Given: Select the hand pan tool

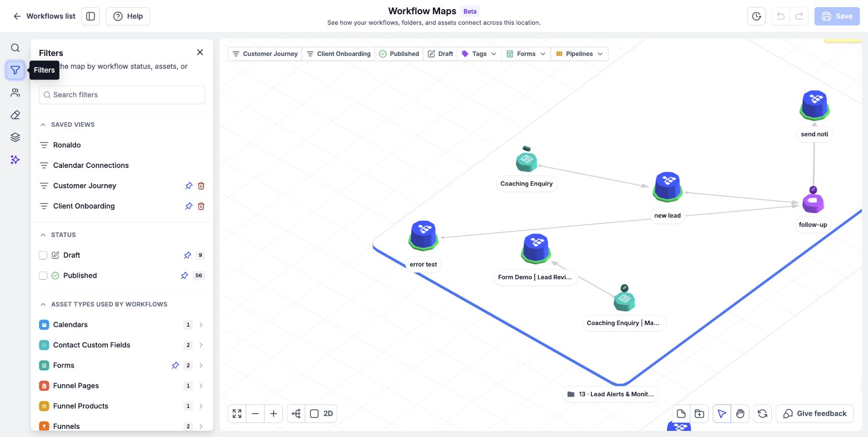Looking at the screenshot, I should [x=740, y=414].
